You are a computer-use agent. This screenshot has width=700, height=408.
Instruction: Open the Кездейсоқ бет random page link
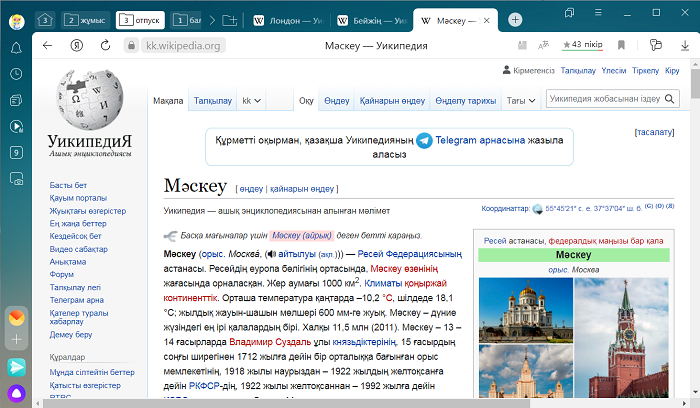[x=75, y=236]
